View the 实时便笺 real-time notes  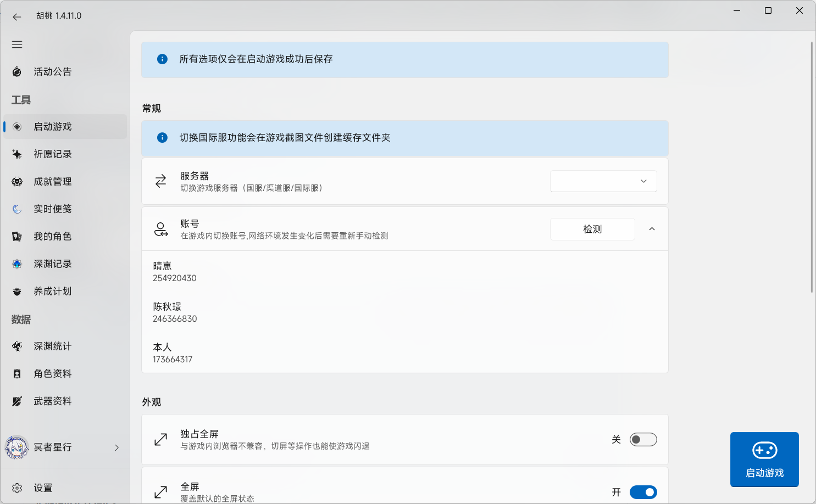[52, 209]
